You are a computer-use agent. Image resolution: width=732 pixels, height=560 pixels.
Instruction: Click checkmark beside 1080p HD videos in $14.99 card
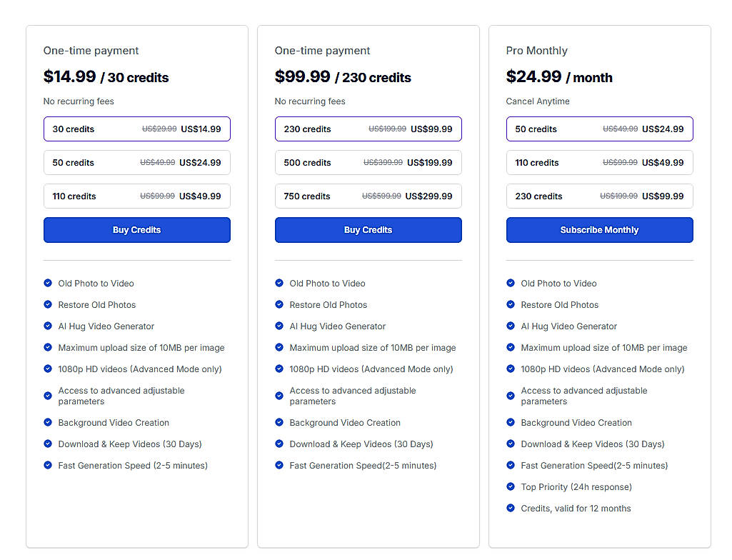pyautogui.click(x=48, y=369)
